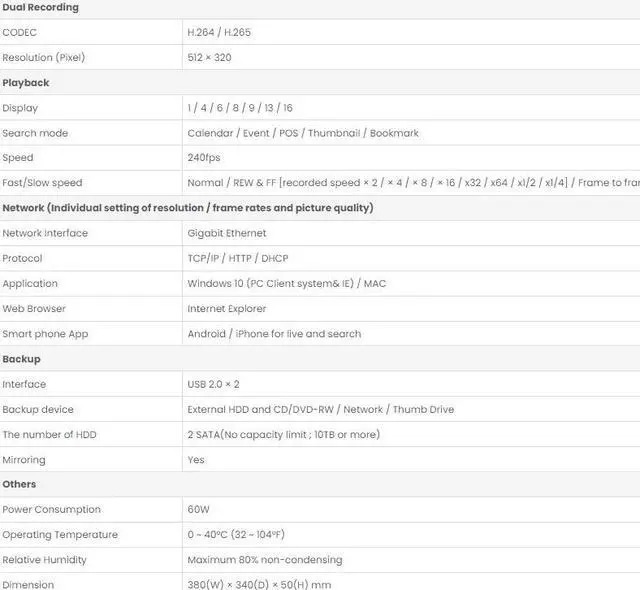
Task: Click the Speed row label
Action: (x=18, y=158)
